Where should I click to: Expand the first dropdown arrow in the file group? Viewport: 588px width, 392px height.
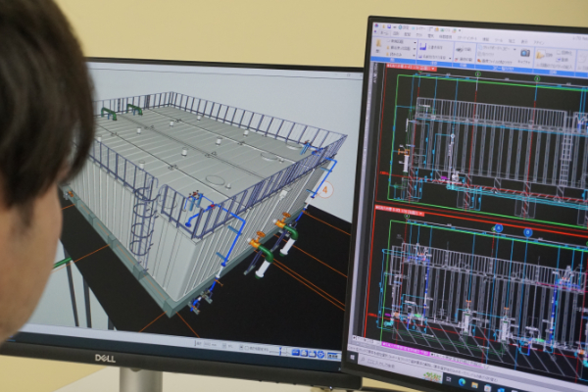[x=416, y=42]
